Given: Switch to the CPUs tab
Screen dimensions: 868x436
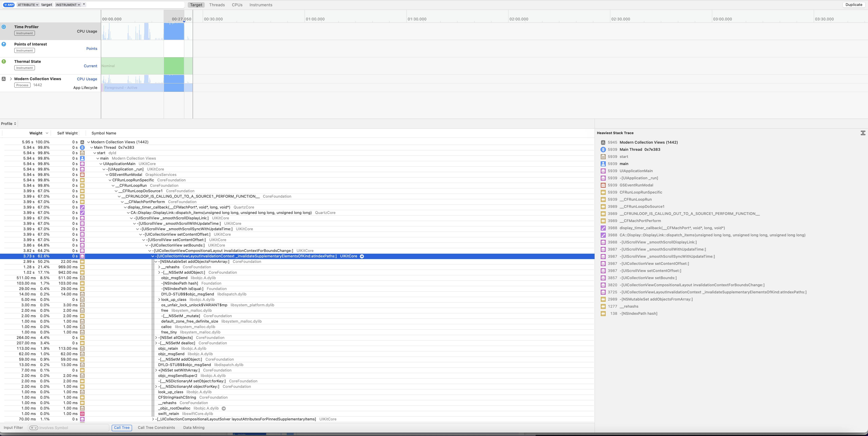Looking at the screenshot, I should pyautogui.click(x=237, y=5).
